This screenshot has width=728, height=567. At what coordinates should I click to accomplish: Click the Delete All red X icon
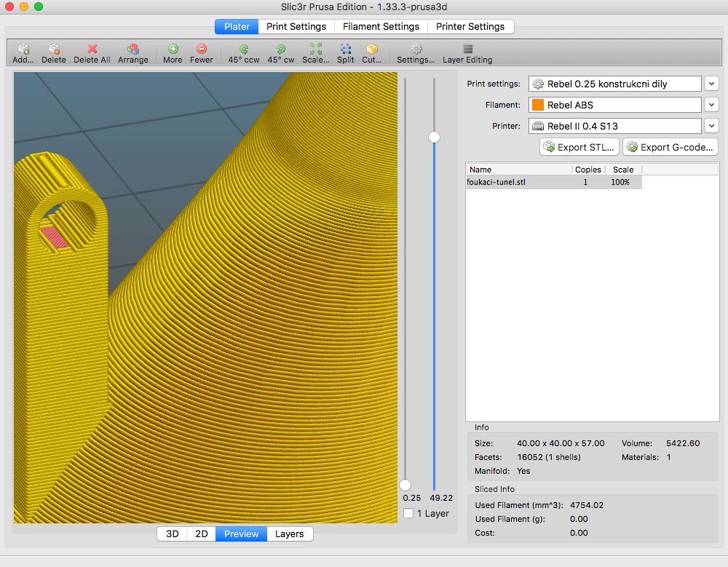pyautogui.click(x=92, y=49)
